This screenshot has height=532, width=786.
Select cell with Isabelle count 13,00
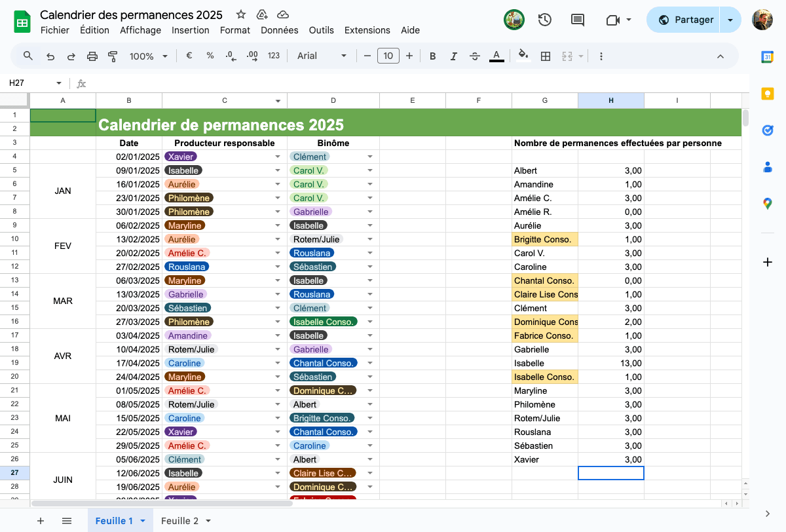(x=611, y=363)
